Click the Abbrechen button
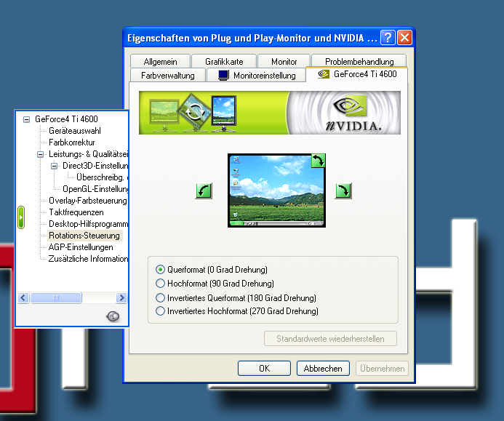Viewport: 504px width, 421px height. [x=323, y=369]
